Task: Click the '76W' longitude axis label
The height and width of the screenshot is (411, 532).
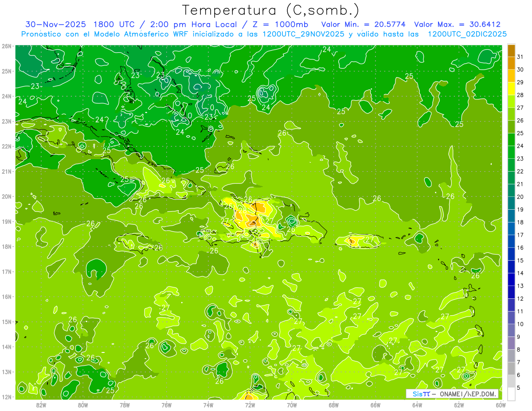Action: point(166,404)
